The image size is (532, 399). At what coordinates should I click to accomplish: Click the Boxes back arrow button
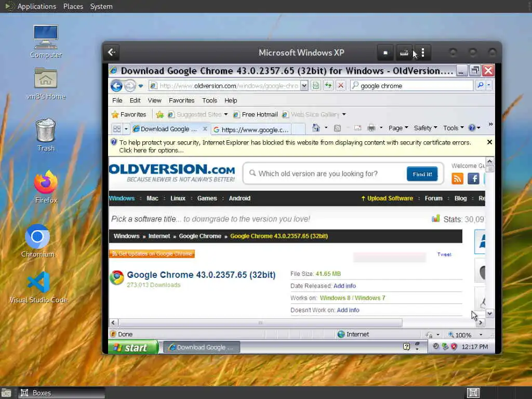point(112,52)
